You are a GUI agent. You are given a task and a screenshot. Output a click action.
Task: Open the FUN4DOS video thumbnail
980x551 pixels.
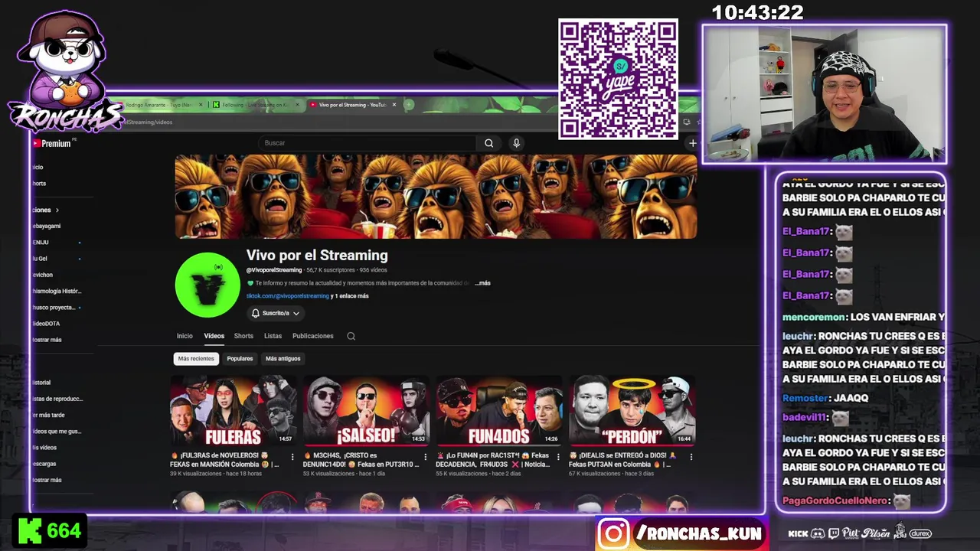tap(498, 410)
